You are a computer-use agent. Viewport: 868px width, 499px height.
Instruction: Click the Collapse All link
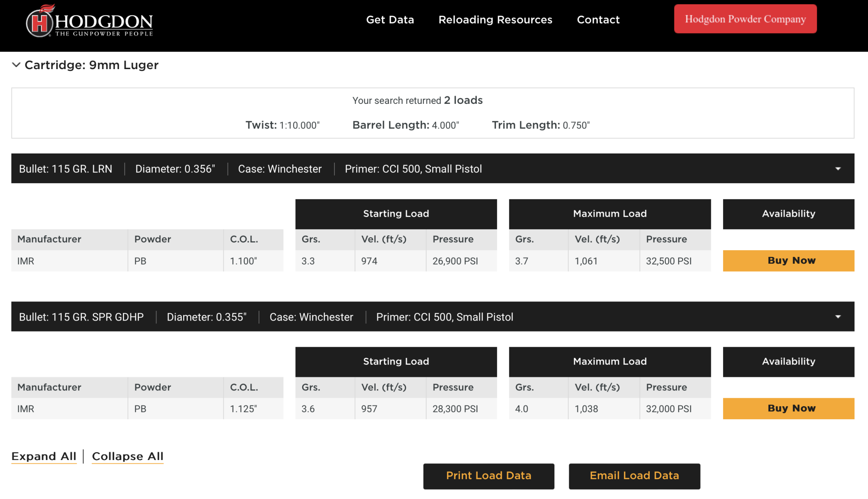[x=128, y=456]
